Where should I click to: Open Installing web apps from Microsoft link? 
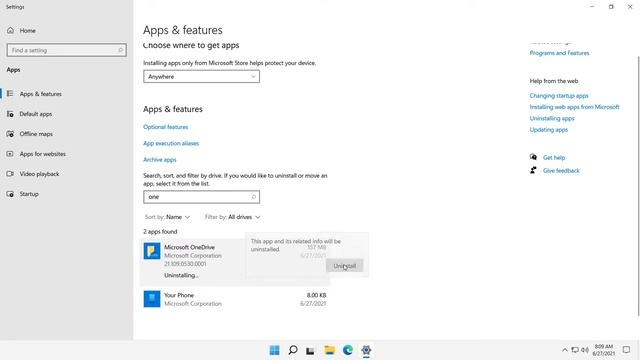point(574,107)
